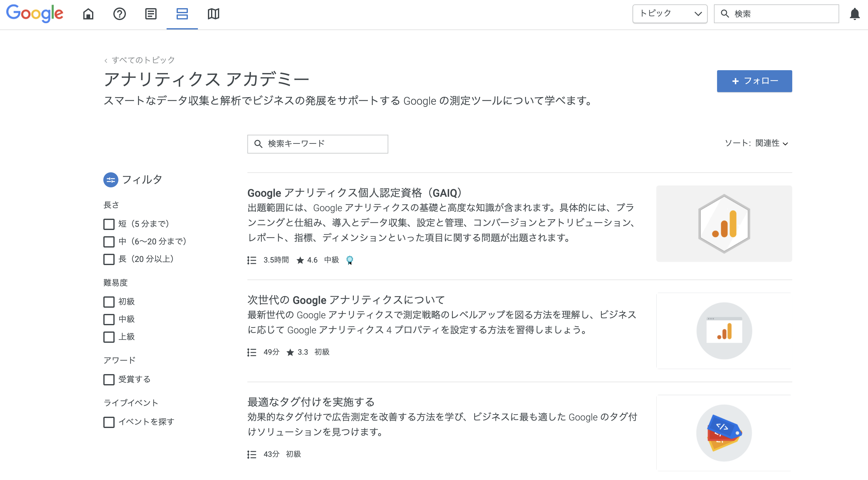This screenshot has height=480, width=868.
Task: Go back to すべてのトピック
Action: 140,60
